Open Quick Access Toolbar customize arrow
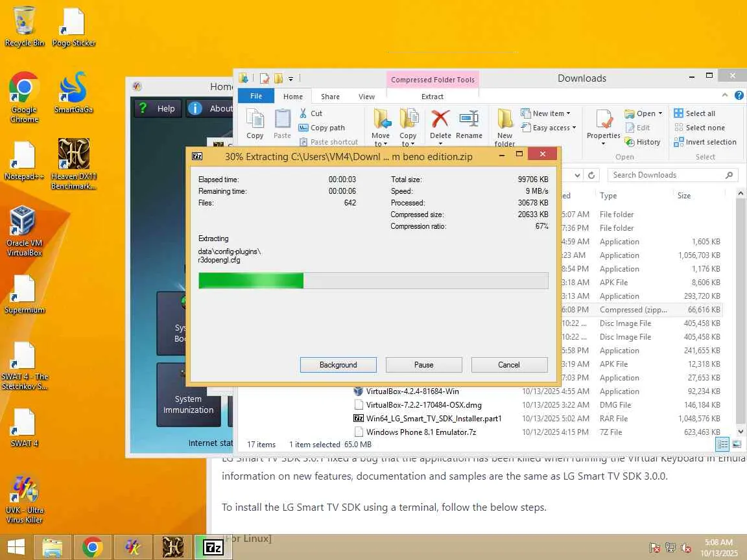747x560 pixels. pos(290,78)
